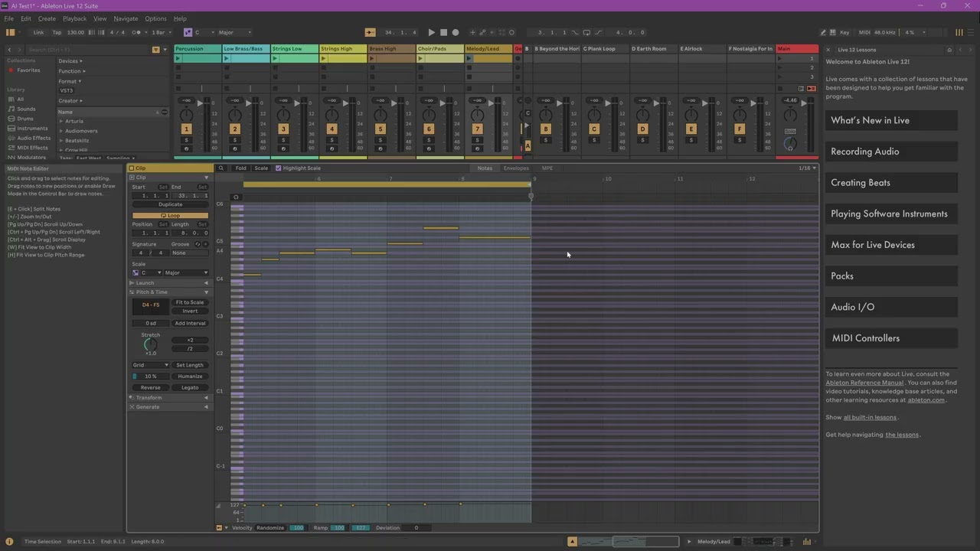Viewport: 980px width, 551px height.
Task: Click the Duplicate clip button
Action: [170, 204]
